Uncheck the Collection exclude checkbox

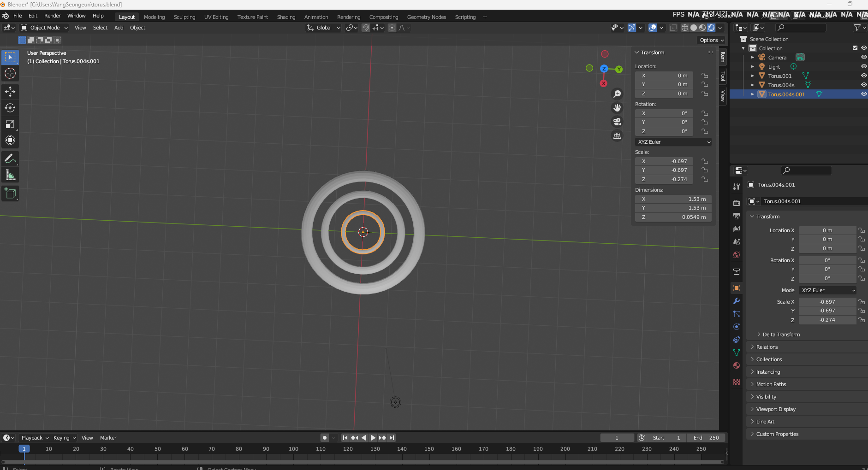click(x=855, y=48)
